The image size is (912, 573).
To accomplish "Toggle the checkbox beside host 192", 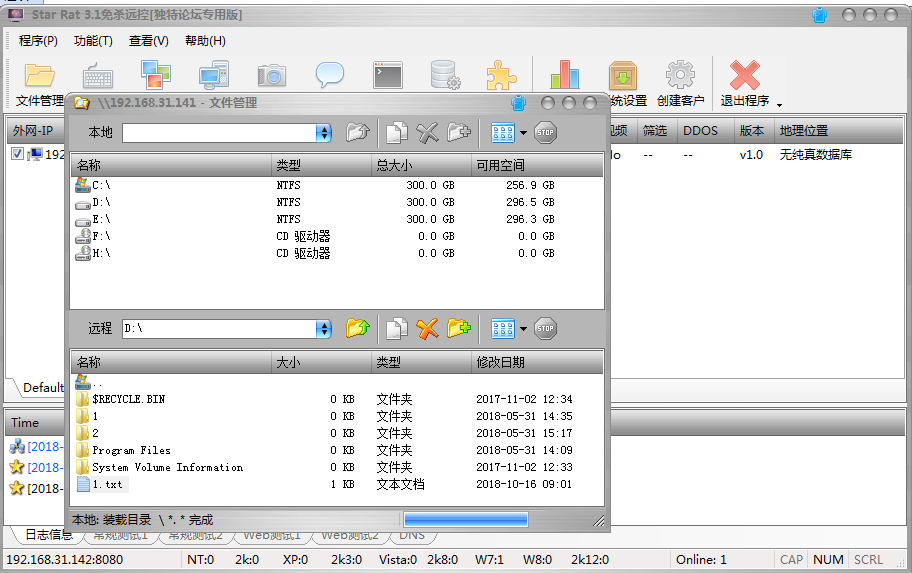I will point(17,154).
